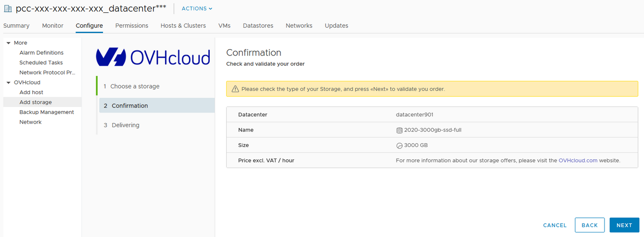Click the OVHcloud logo
The width and height of the screenshot is (644, 237).
pos(153,57)
